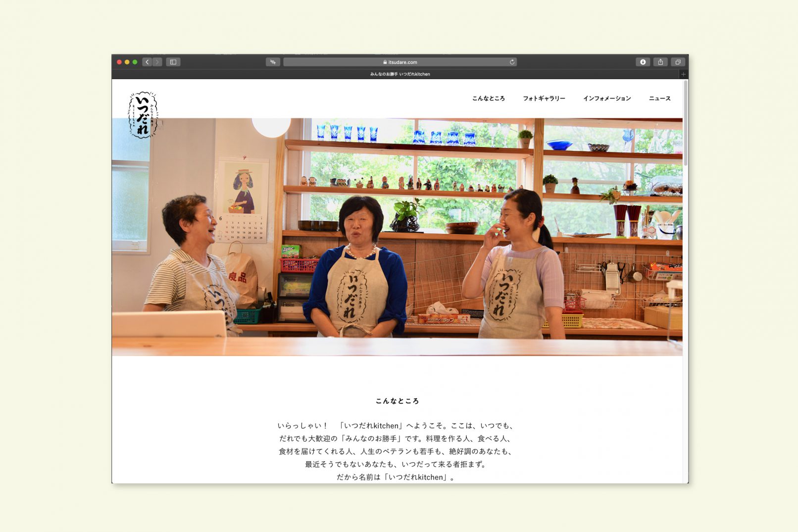Viewport: 798px width, 532px height.
Task: Click the green full-screen window button
Action: point(135,62)
